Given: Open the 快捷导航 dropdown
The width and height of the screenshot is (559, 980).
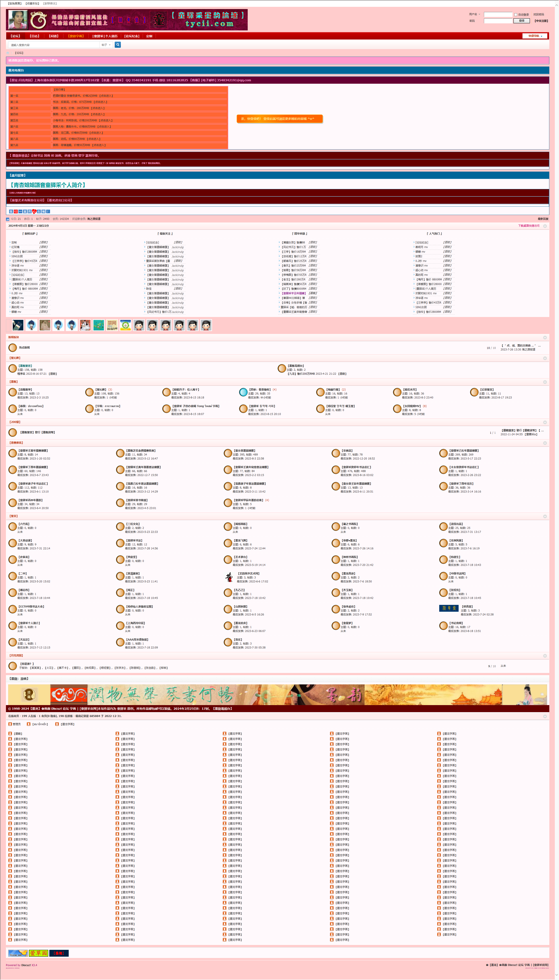Looking at the screenshot, I should click(x=535, y=36).
